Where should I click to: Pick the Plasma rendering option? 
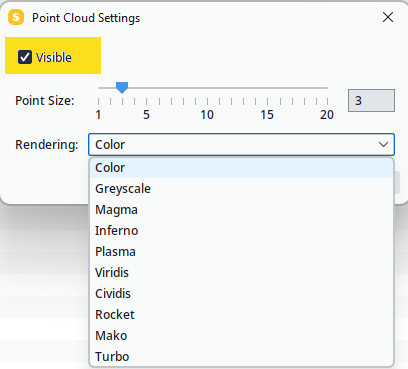click(x=241, y=252)
